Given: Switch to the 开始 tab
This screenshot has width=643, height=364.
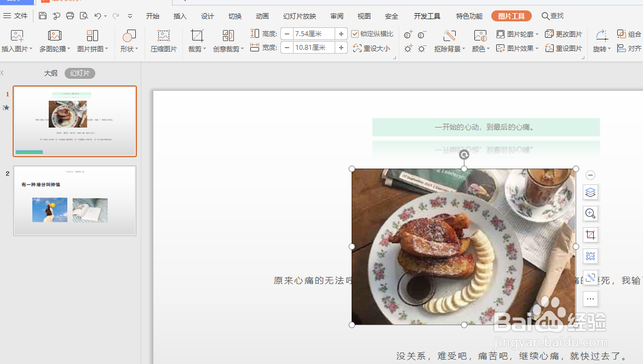Looking at the screenshot, I should point(153,16).
